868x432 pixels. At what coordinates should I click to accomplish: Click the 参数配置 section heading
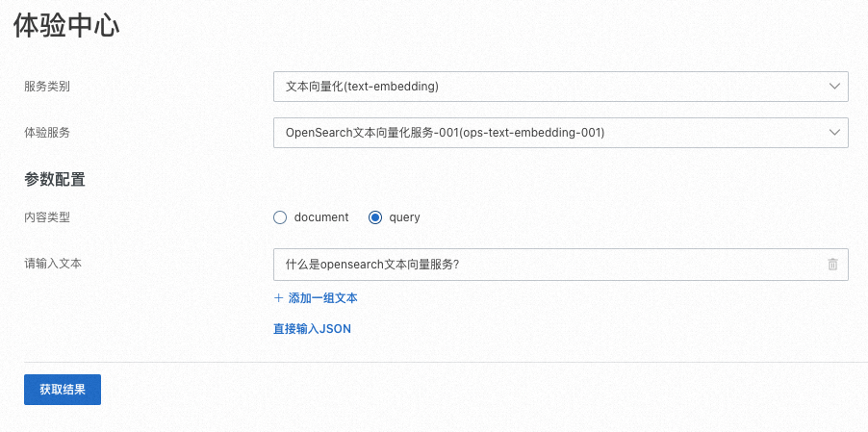pyautogui.click(x=55, y=179)
